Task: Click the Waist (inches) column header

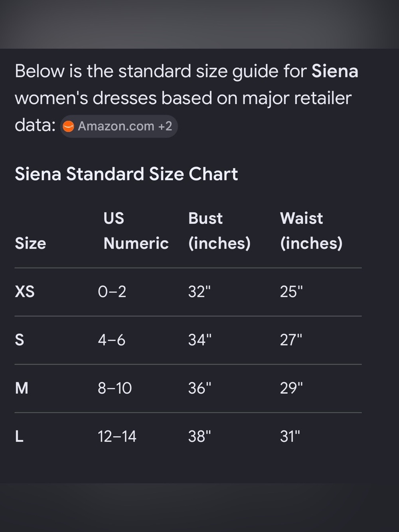Action: tap(311, 231)
